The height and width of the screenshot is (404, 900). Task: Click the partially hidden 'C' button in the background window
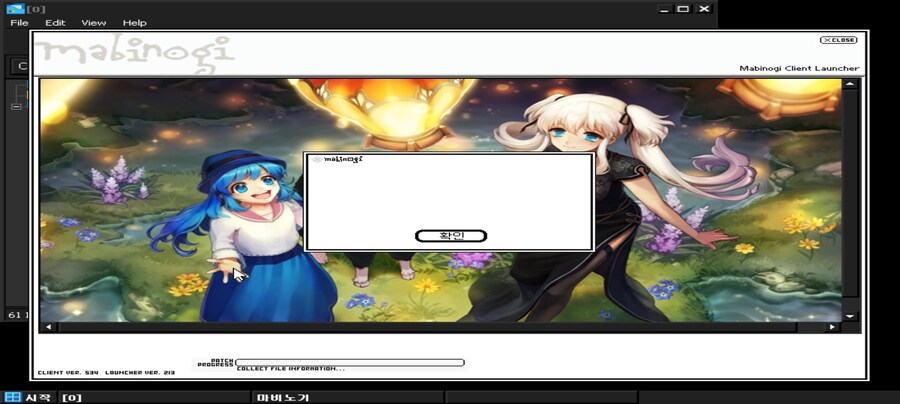click(x=21, y=66)
